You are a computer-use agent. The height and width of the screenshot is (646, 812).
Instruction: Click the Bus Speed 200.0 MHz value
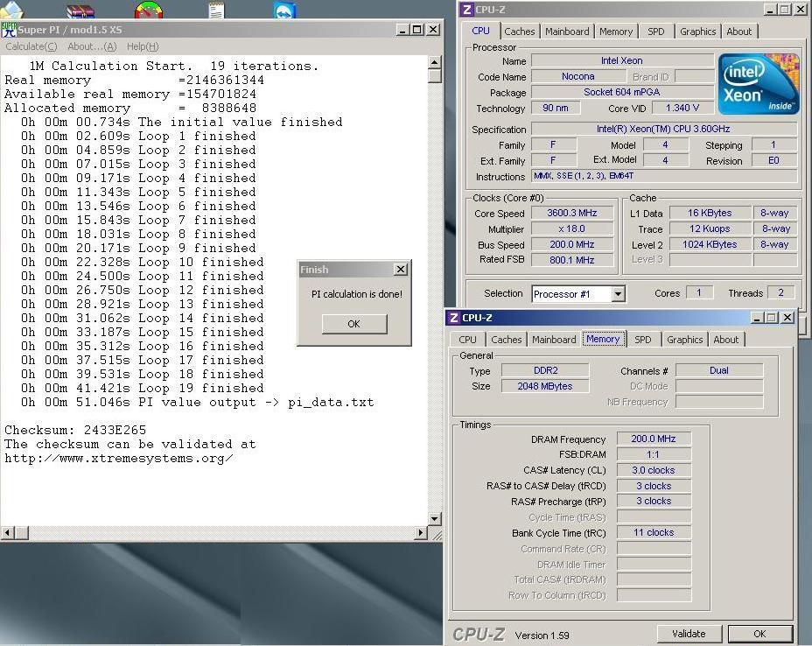click(x=572, y=244)
